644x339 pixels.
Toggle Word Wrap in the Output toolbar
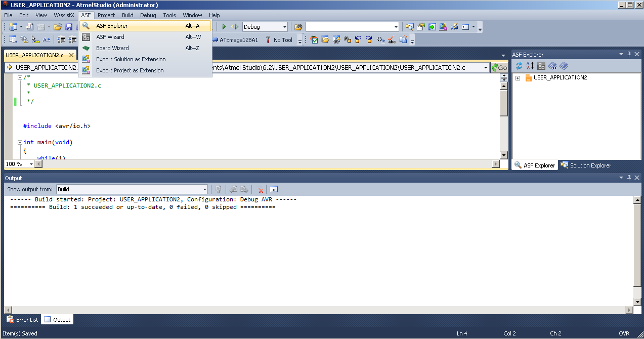(273, 189)
